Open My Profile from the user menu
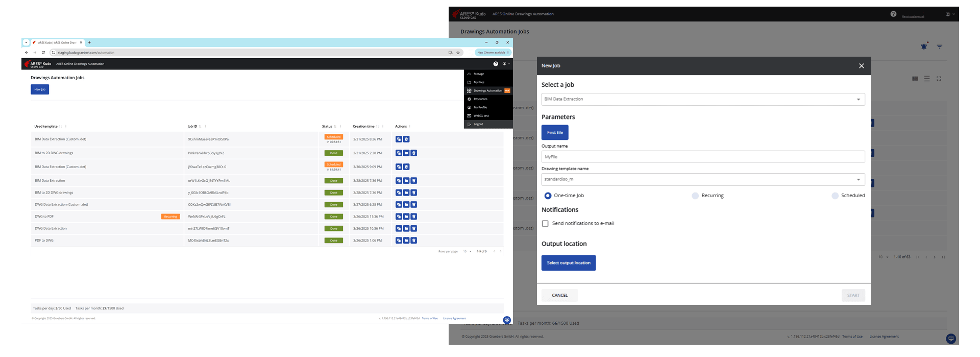The image size is (980, 357). click(x=488, y=107)
